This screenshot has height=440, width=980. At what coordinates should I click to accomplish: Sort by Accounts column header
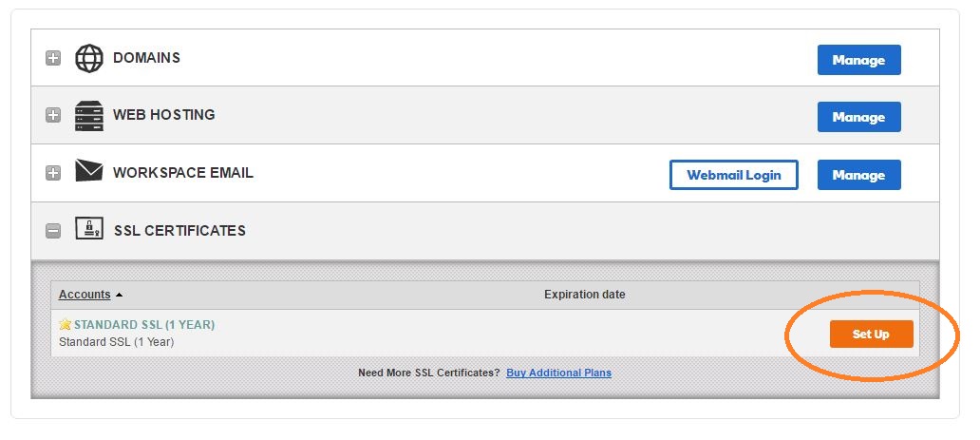click(85, 295)
